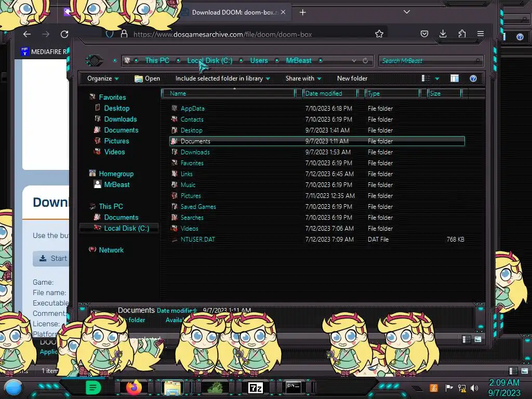Bookmark this page with star icon
Screen dimensions: 532x399
pyautogui.click(x=379, y=34)
